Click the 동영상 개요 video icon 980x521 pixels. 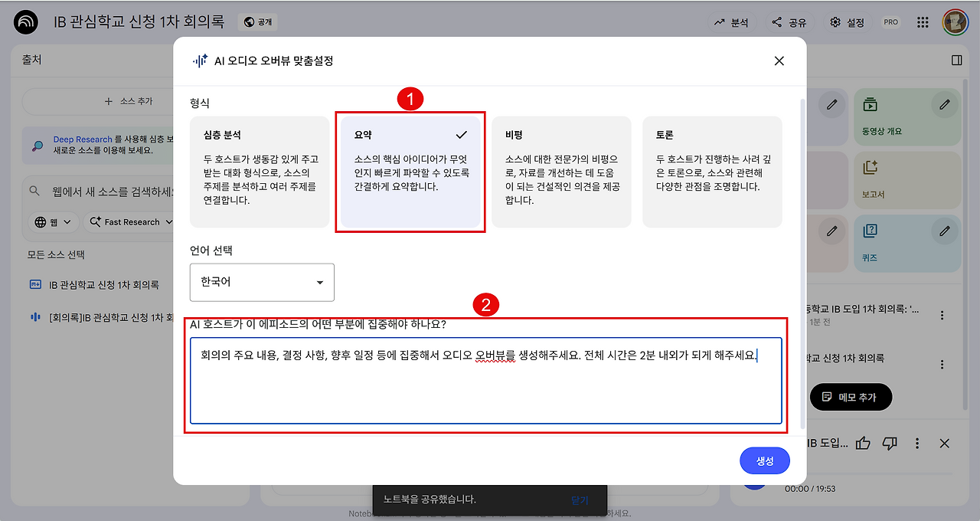(x=870, y=106)
